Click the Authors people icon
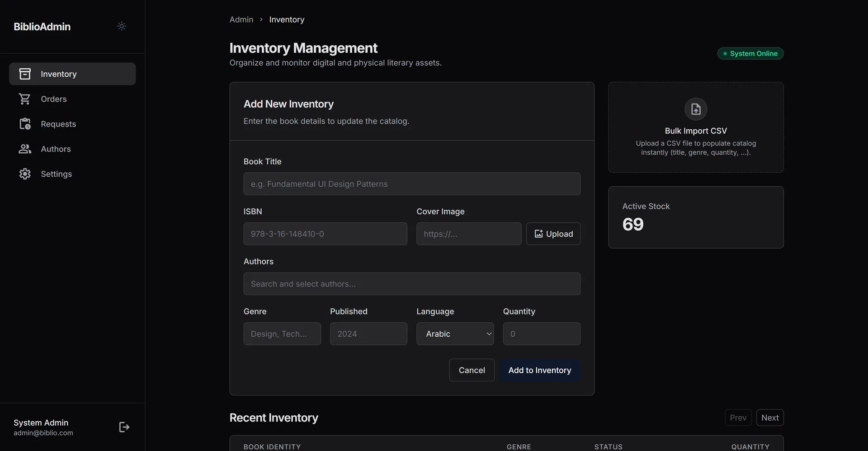 click(25, 149)
